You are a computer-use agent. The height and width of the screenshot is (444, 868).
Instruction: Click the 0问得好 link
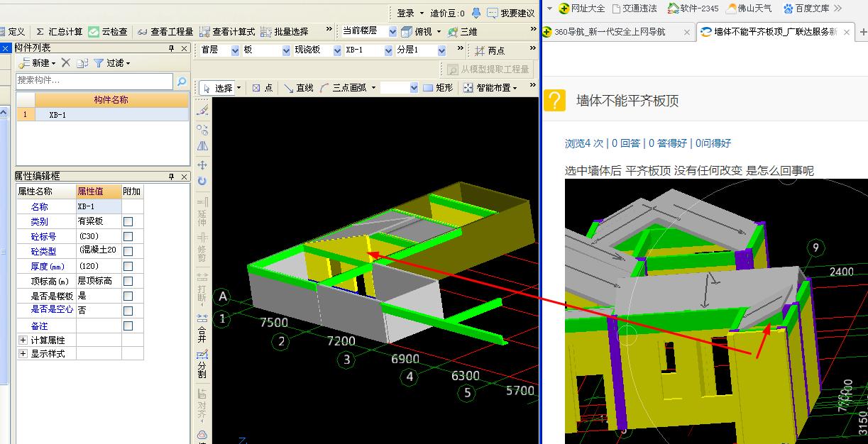(713, 143)
